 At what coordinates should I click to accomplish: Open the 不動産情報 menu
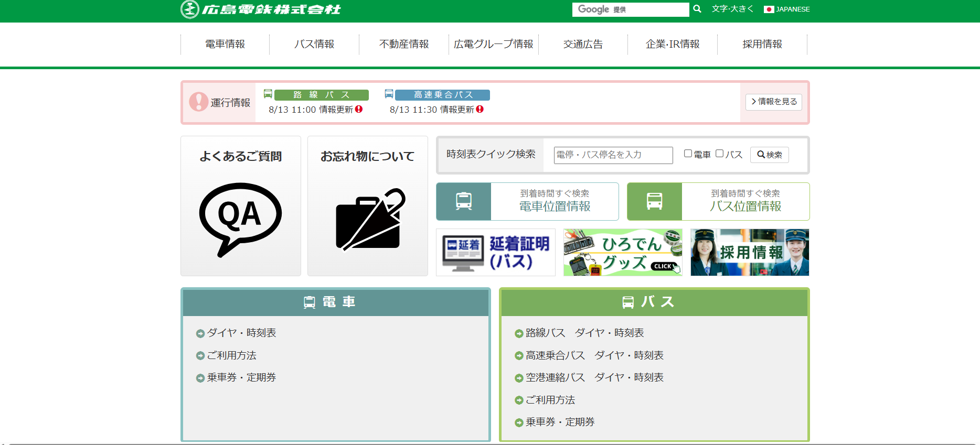[404, 44]
